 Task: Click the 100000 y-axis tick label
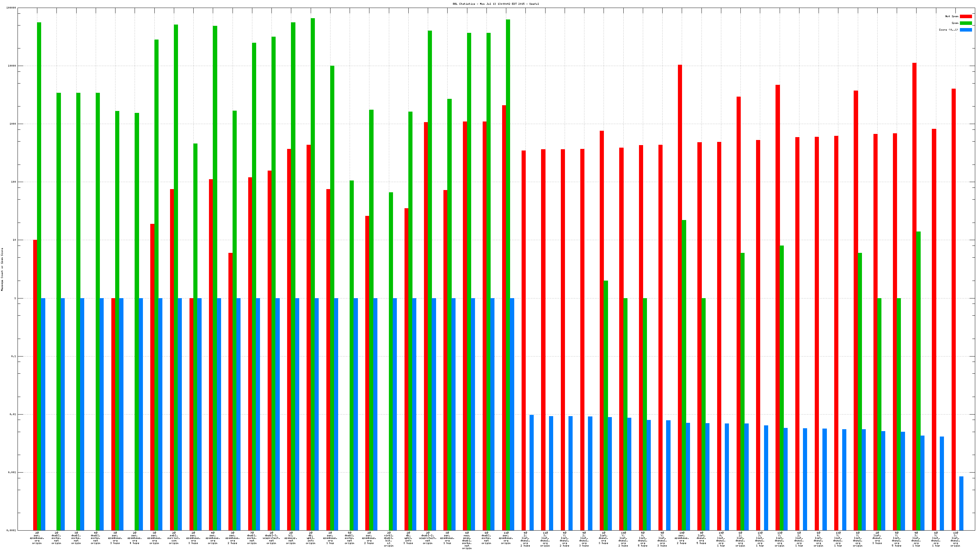tap(11, 8)
